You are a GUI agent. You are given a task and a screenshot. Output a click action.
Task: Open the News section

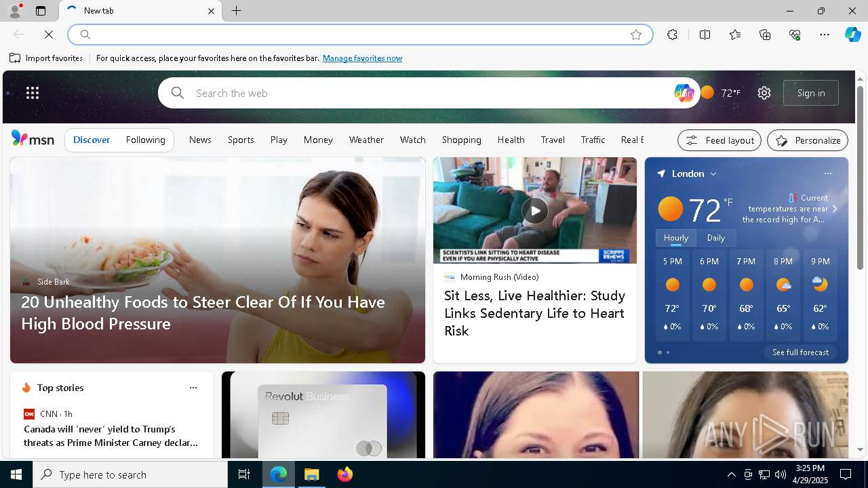pos(200,140)
